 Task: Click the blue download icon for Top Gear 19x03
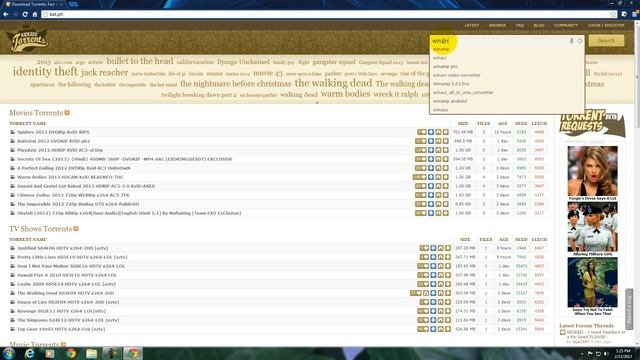[x=433, y=329]
